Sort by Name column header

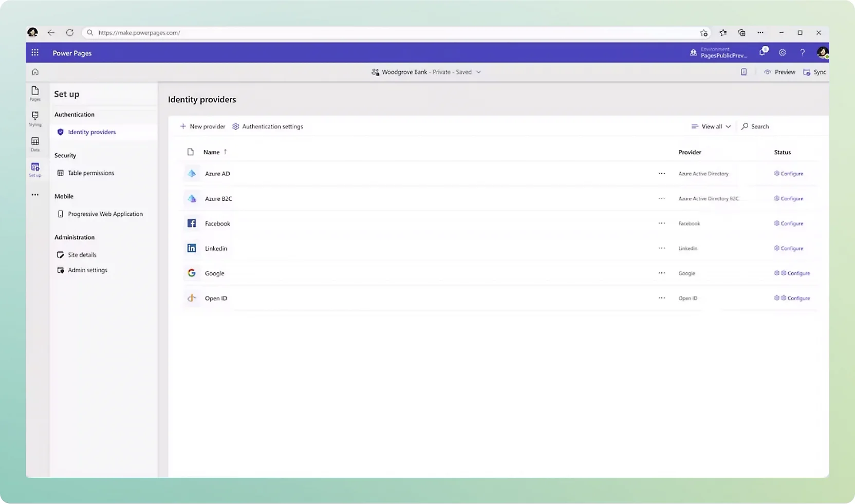(x=215, y=152)
